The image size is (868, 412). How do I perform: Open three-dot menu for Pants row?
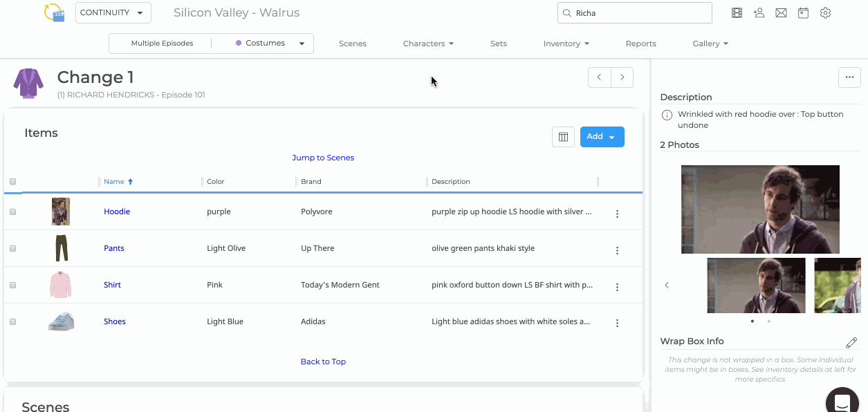pyautogui.click(x=617, y=250)
